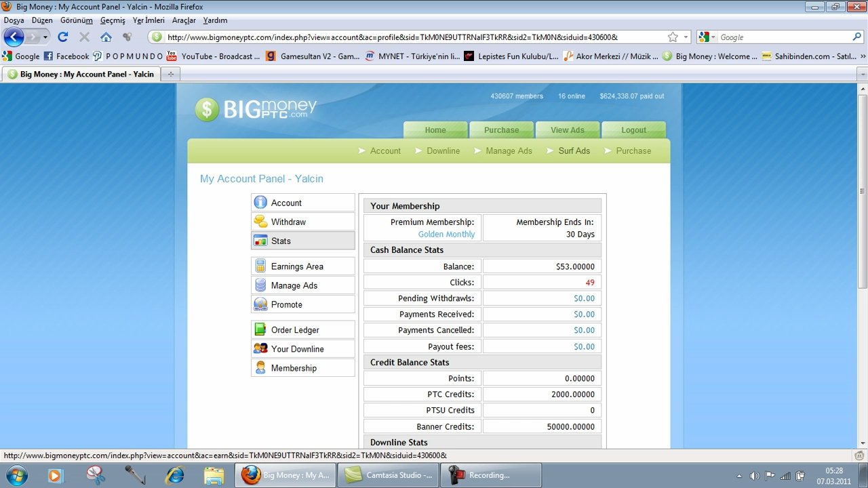Viewport: 868px width, 488px height.
Task: Open the MYNET - Türkiye'nin bookmark
Action: 412,56
